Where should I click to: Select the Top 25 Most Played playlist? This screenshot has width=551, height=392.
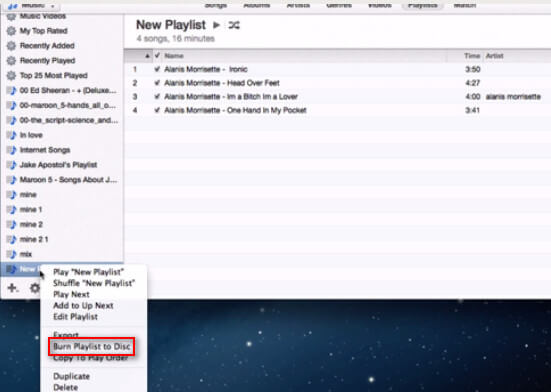click(53, 76)
